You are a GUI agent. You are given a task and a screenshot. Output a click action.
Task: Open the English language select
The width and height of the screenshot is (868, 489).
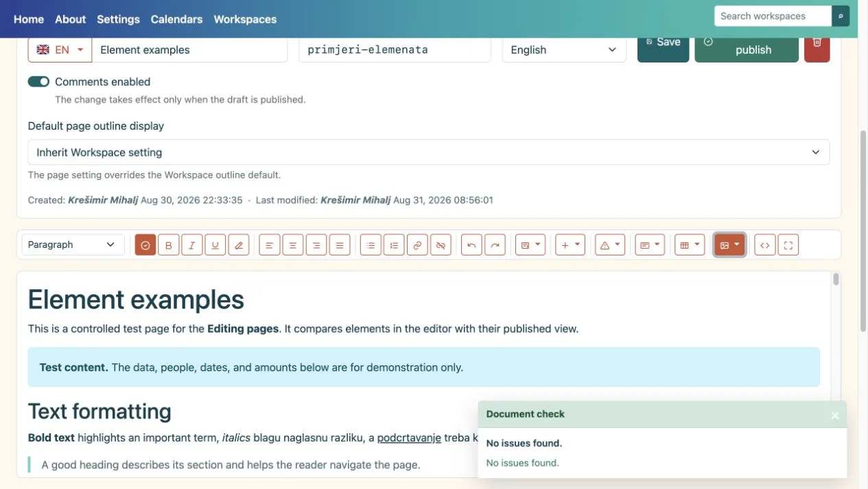click(x=564, y=49)
